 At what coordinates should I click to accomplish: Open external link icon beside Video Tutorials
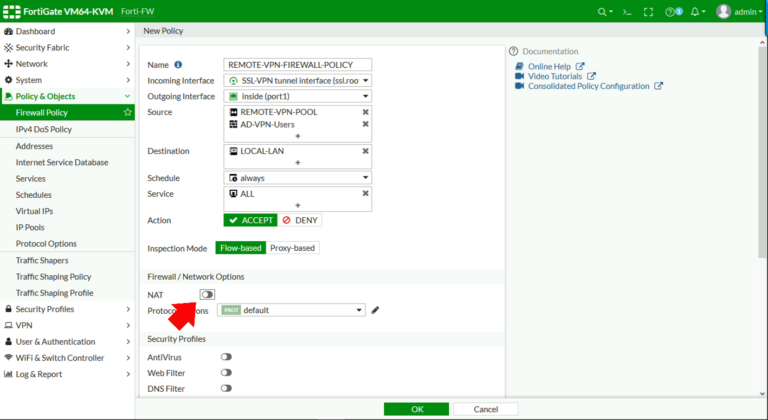591,76
